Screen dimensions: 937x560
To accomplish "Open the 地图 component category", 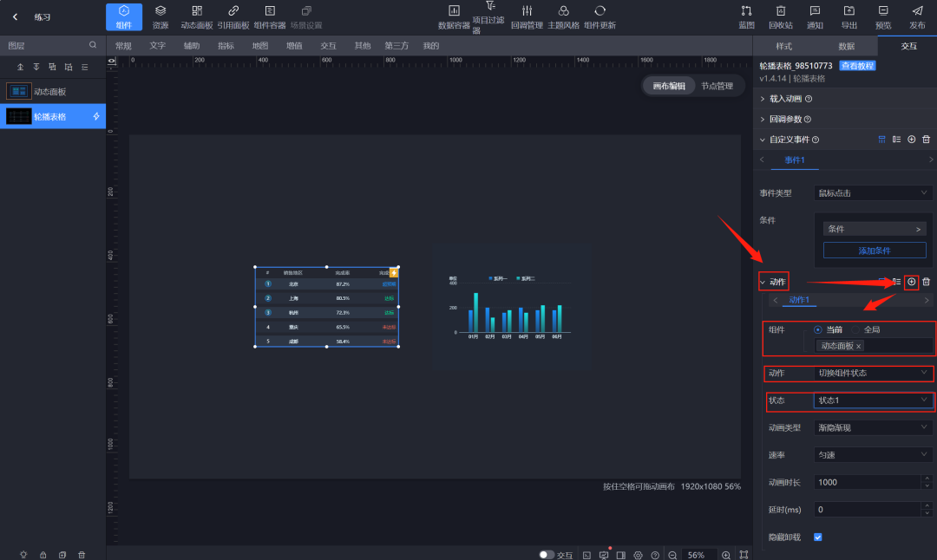I will point(260,45).
